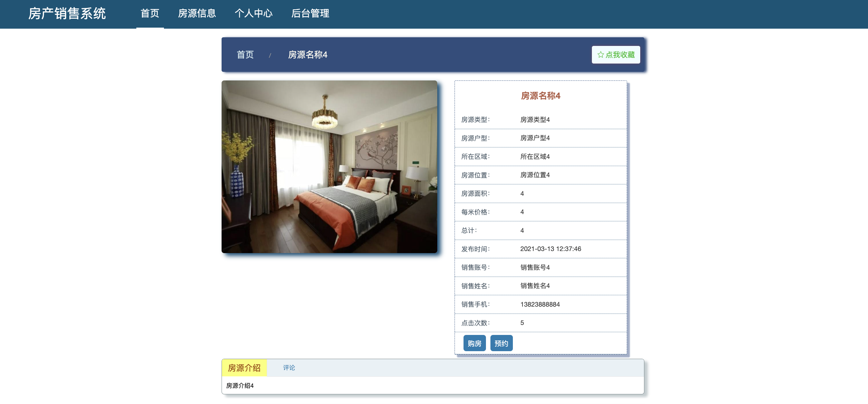Go to 房源信息 in top navigation
Viewport: 868px width, 404px height.
[x=197, y=13]
